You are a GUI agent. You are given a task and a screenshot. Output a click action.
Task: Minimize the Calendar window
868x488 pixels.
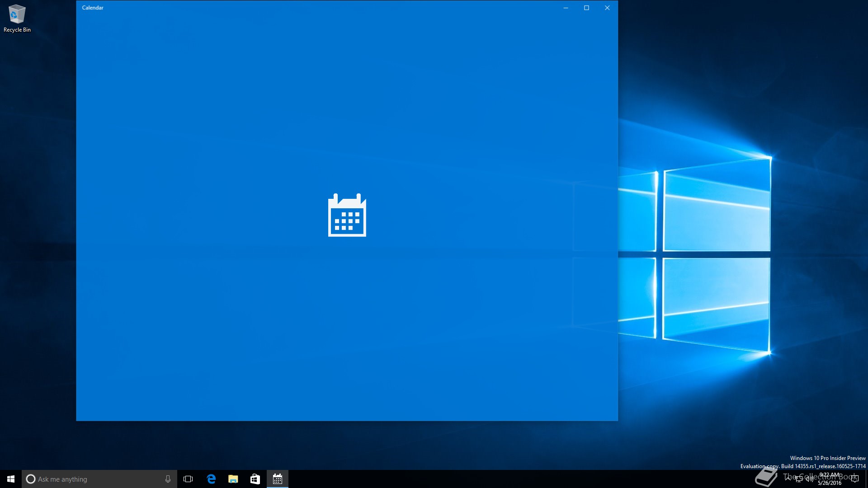[566, 8]
